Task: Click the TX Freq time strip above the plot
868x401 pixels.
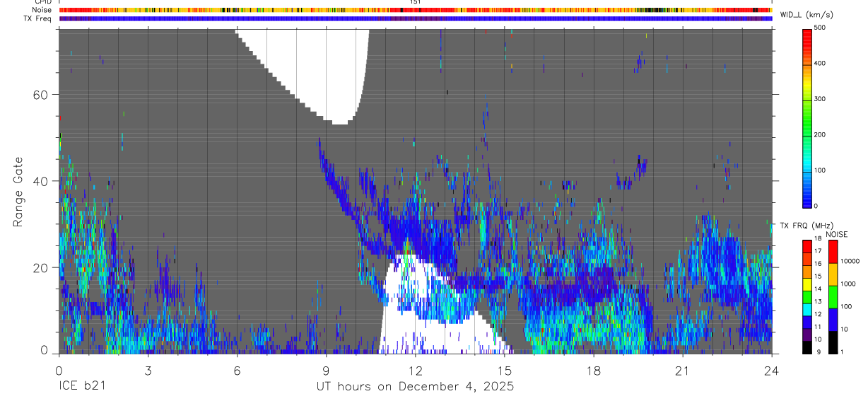Action: pos(416,18)
